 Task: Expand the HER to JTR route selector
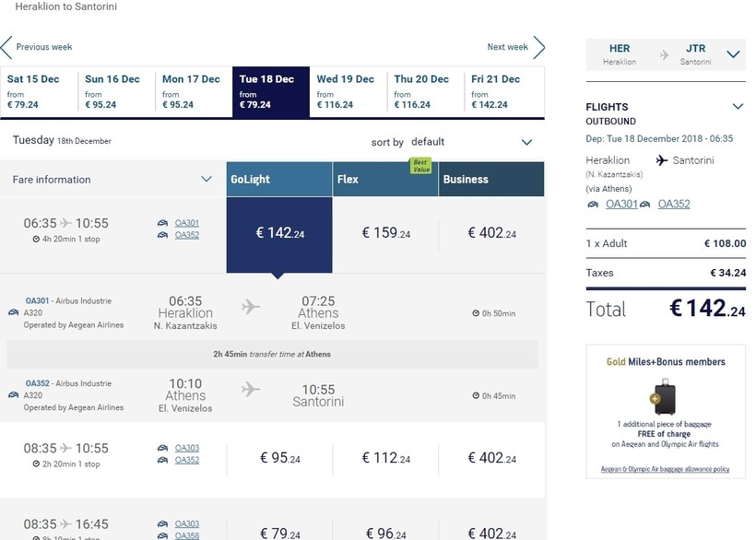click(733, 54)
